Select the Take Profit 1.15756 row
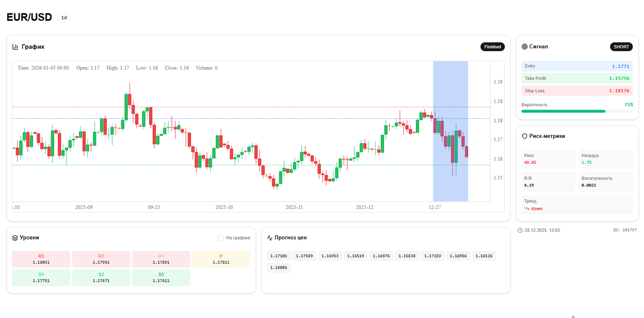This screenshot has height=318, width=644. pyautogui.click(x=577, y=78)
